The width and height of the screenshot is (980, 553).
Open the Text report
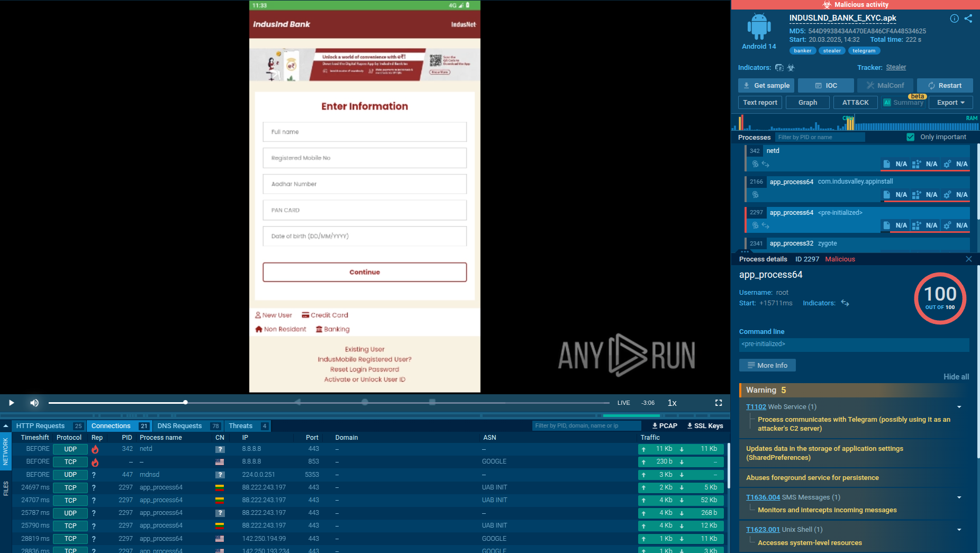(x=760, y=103)
